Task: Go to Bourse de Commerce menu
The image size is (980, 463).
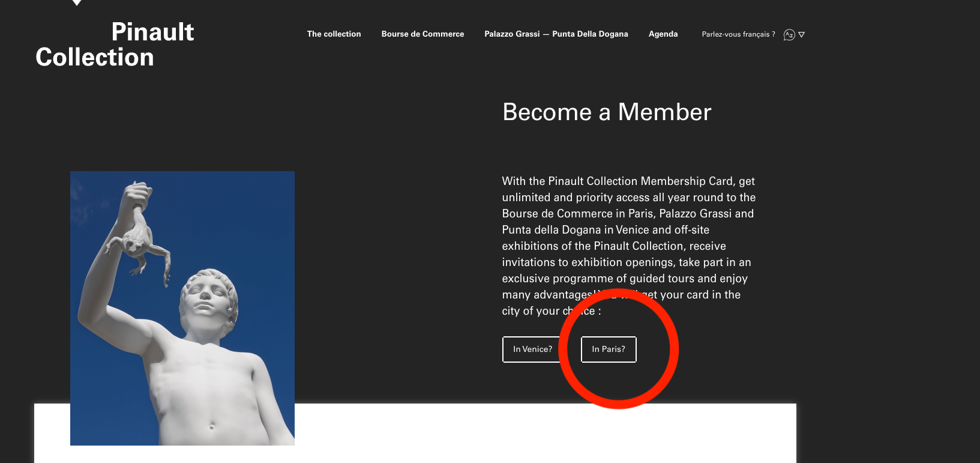Action: 422,34
